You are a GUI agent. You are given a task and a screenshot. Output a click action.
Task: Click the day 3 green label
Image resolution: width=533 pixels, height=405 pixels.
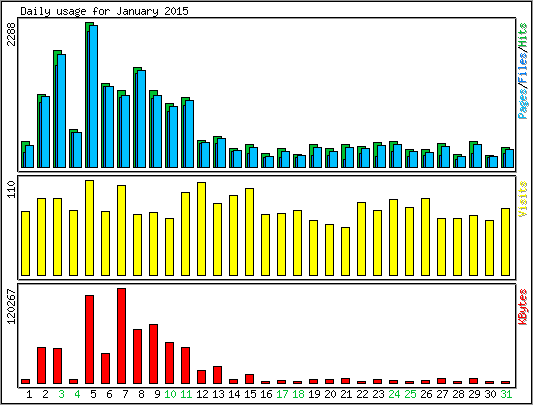pos(61,394)
